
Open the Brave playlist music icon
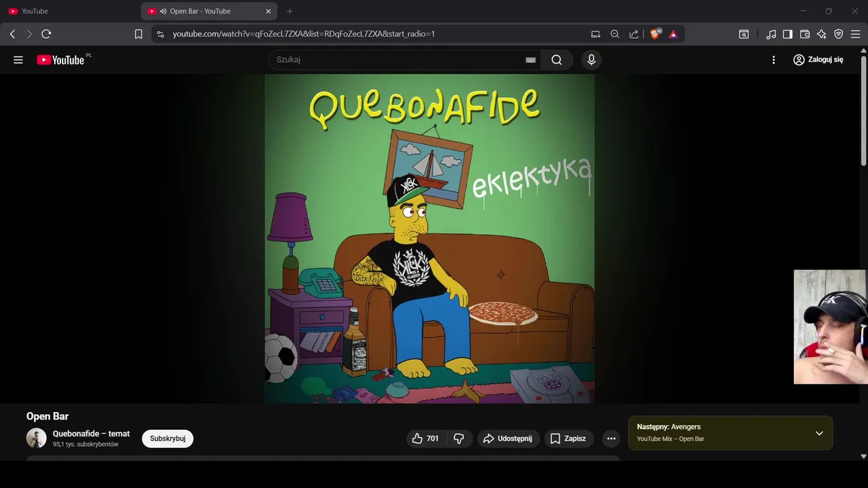point(771,34)
